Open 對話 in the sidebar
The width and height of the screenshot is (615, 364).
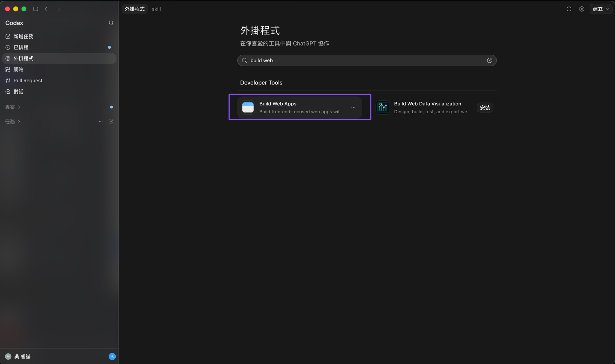[x=59, y=92]
